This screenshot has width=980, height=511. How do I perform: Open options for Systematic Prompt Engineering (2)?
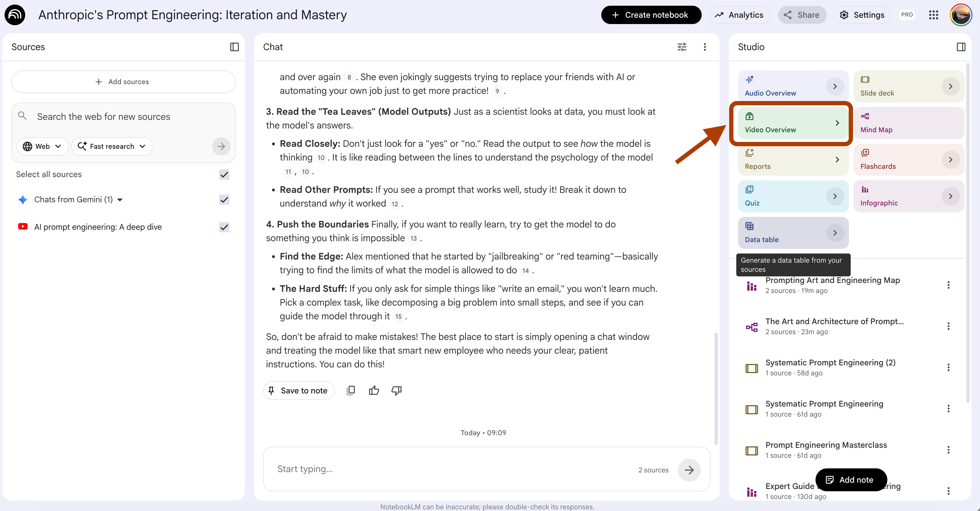[x=948, y=367]
